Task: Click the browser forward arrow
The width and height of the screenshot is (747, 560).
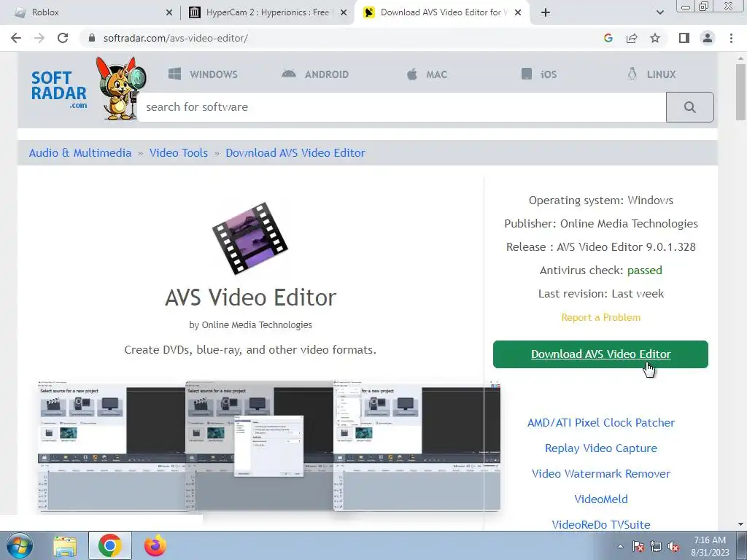Action: 39,38
